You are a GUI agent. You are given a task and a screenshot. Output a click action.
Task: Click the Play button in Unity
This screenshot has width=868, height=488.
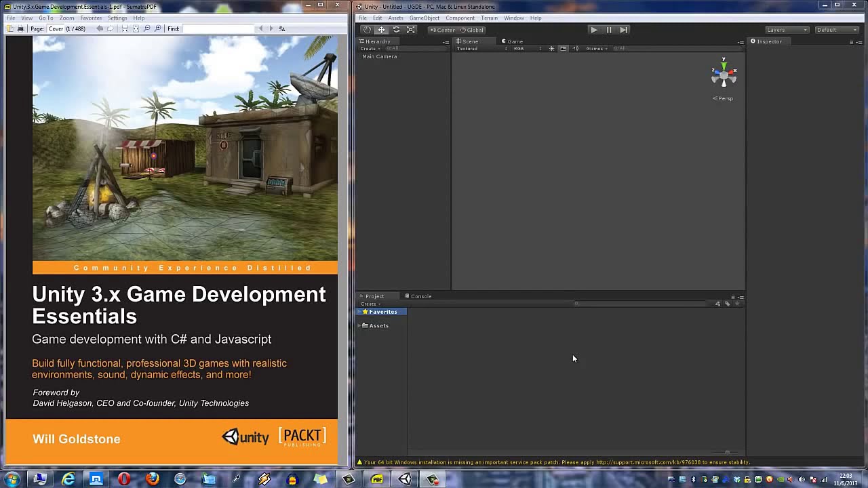(594, 30)
